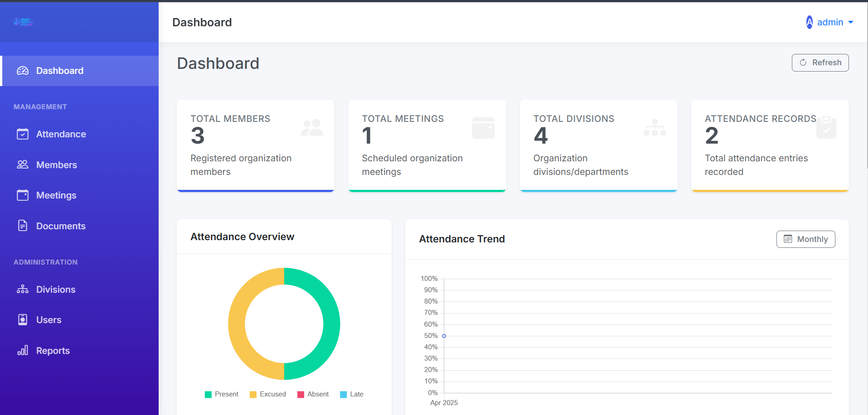The image size is (868, 415).
Task: Click the Users badge icon in sidebar
Action: click(22, 319)
